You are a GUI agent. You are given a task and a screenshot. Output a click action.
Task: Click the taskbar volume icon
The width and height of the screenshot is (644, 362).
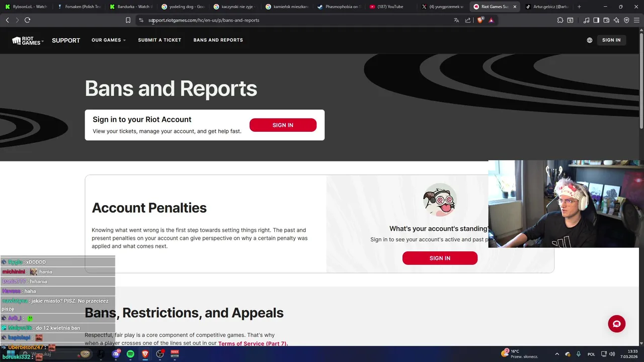coord(612,354)
